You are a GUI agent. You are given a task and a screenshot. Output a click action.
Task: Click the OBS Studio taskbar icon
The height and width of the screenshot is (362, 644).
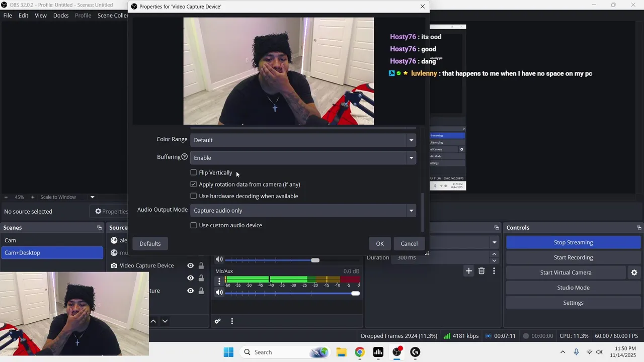397,352
